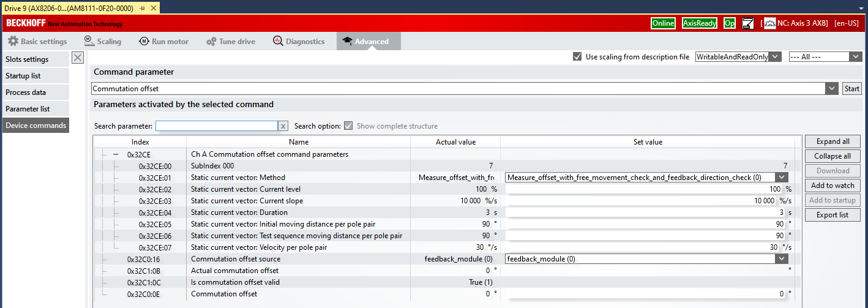Switch to the Scaling tab
Screen dimensions: 868x308
tap(103, 42)
